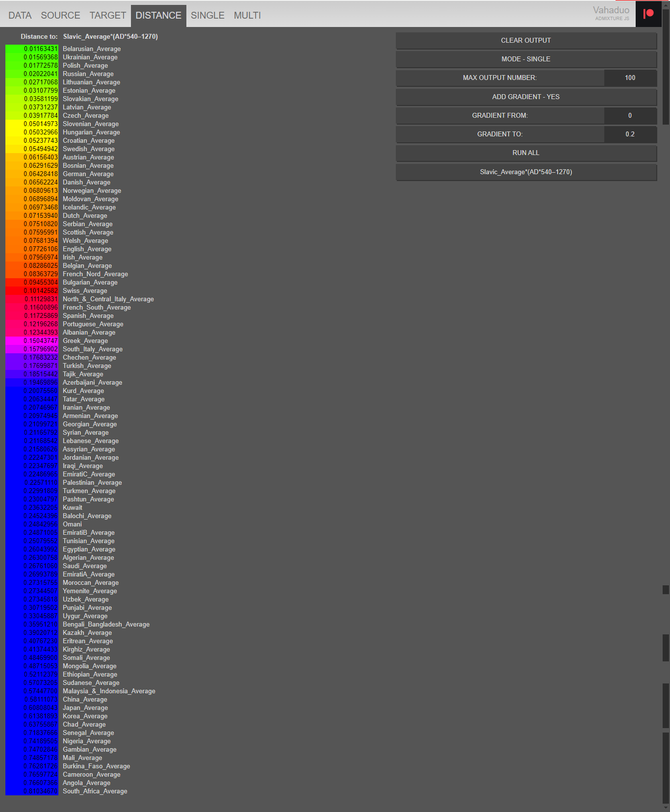Select the Ethiopian_Average row
670x812 pixels.
point(90,675)
